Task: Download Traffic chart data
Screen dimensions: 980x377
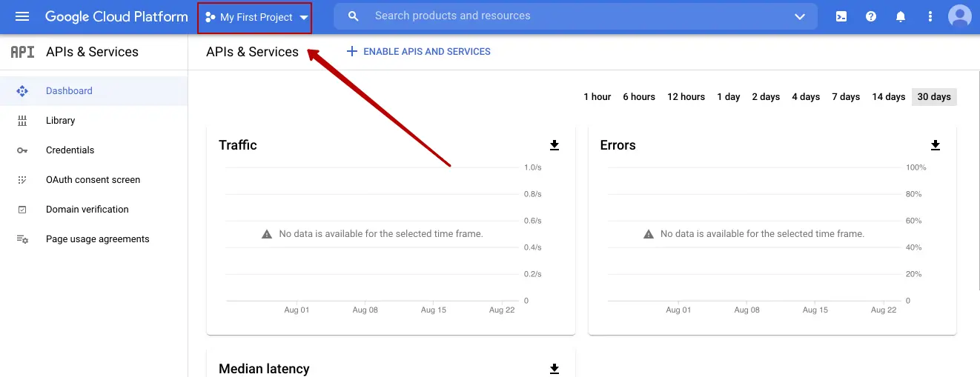Action: point(554,145)
